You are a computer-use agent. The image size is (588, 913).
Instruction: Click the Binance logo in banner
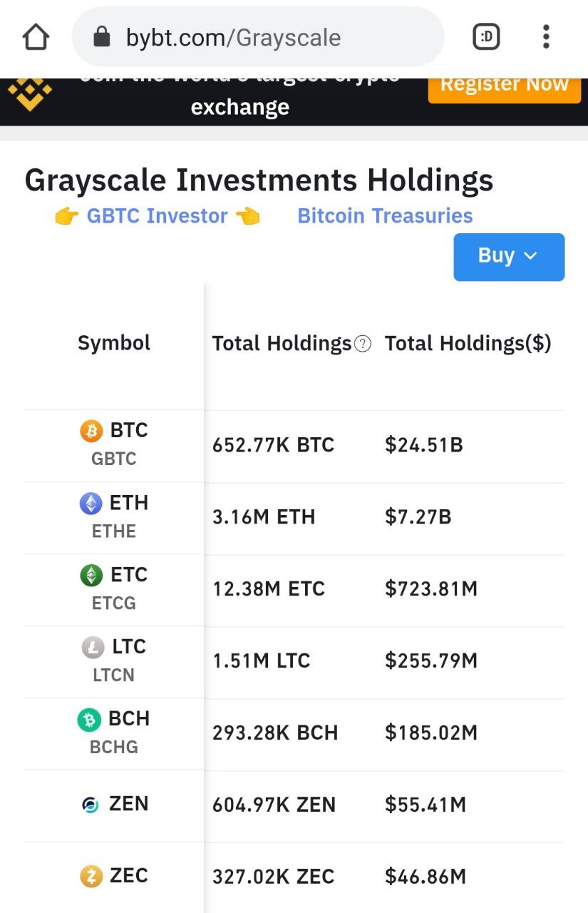point(29,94)
